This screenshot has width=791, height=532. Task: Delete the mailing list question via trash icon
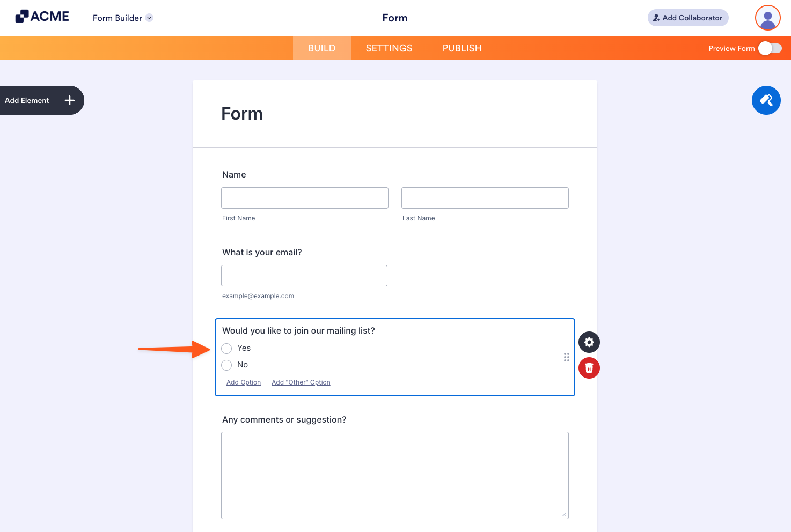coord(589,368)
